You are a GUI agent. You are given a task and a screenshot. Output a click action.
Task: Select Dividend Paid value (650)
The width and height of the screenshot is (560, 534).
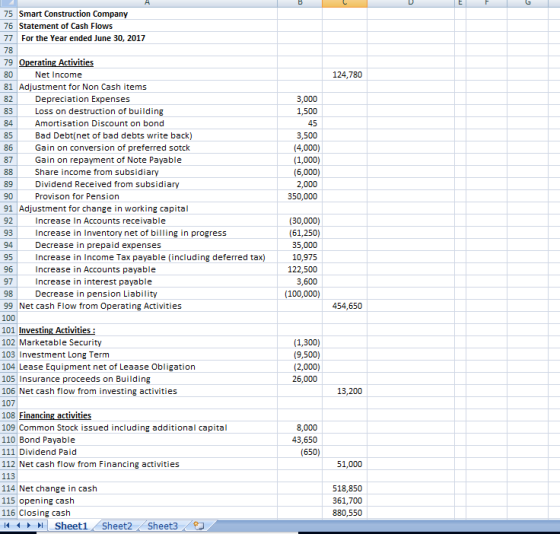(x=300, y=452)
